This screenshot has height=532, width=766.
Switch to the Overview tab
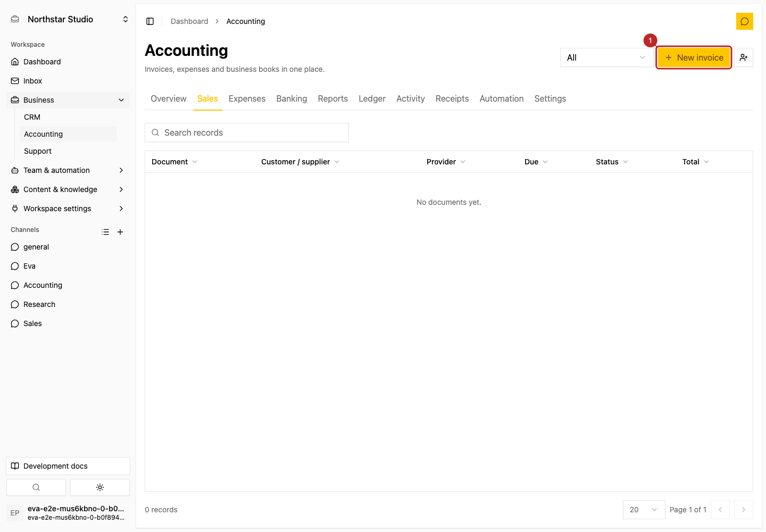click(169, 99)
